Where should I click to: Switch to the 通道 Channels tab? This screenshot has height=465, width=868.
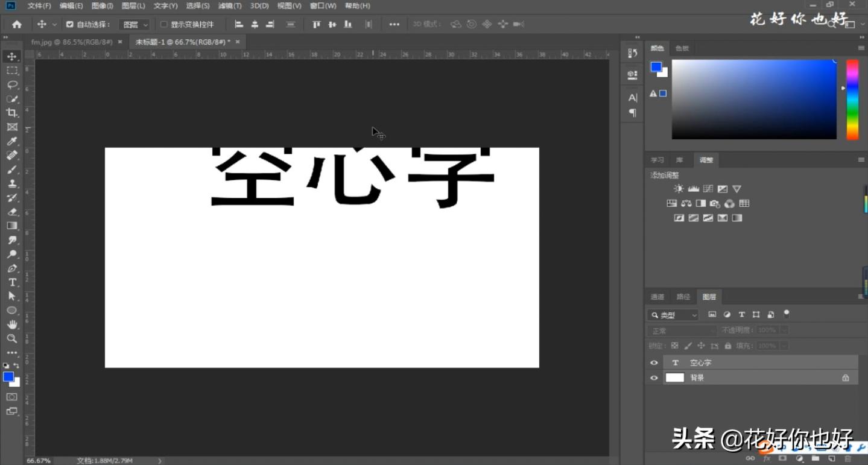coord(657,296)
